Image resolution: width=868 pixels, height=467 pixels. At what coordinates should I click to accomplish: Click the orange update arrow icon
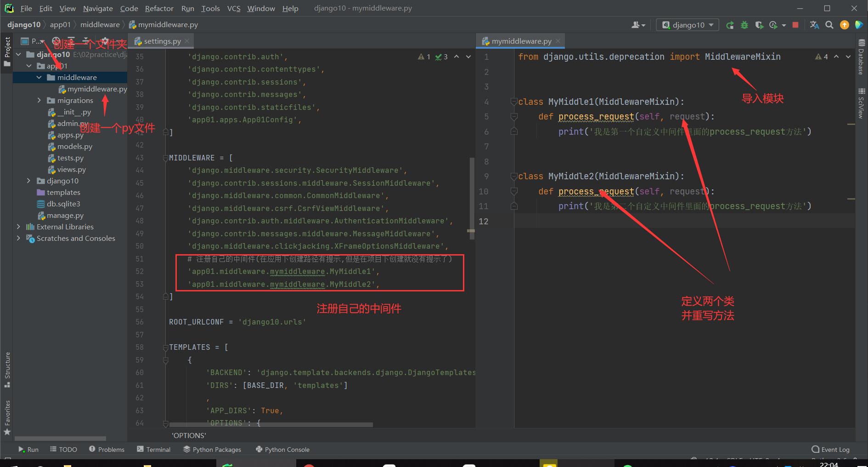click(845, 25)
